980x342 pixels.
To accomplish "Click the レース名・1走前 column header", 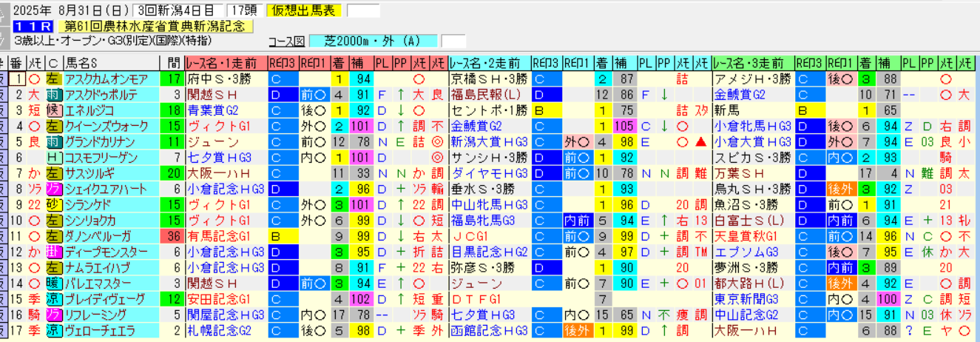I will click(x=226, y=63).
